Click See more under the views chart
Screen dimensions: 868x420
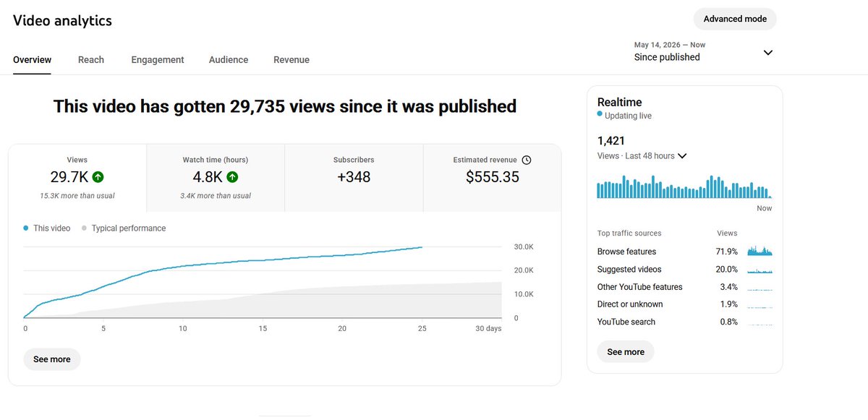(52, 359)
